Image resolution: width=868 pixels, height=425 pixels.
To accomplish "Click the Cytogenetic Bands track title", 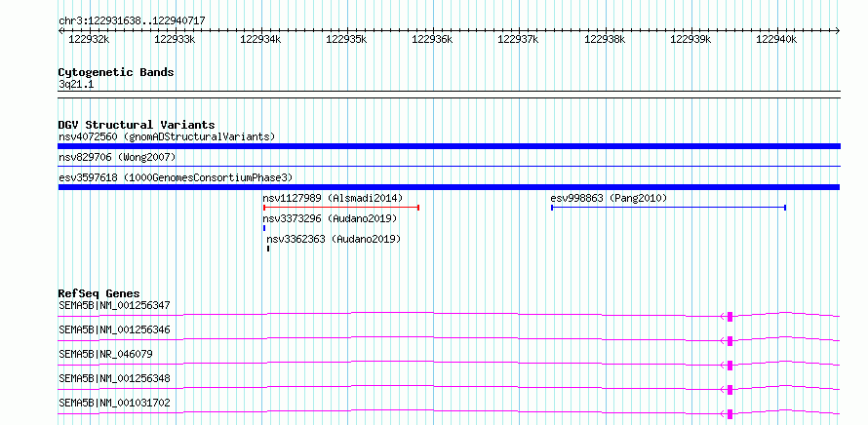I will click(116, 72).
